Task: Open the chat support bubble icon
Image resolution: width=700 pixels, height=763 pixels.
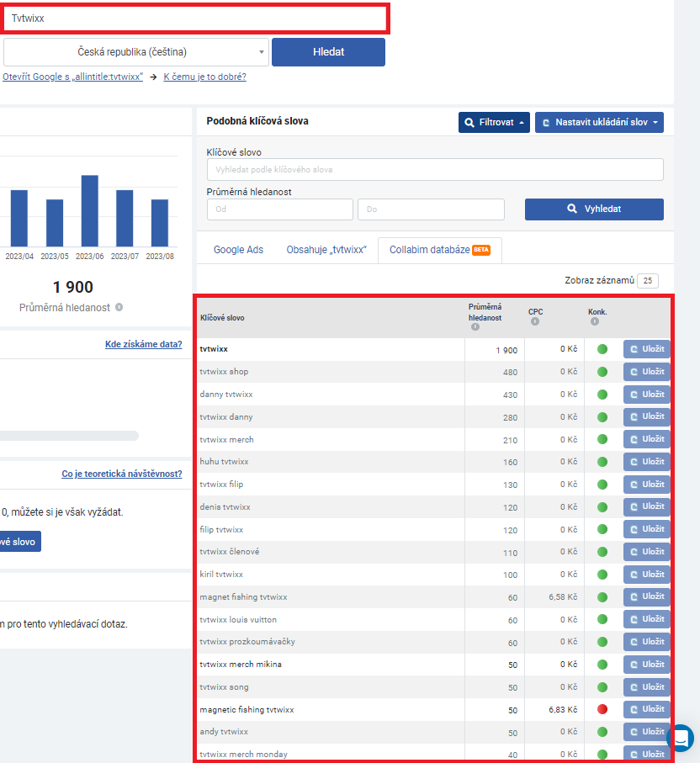Action: 680,738
